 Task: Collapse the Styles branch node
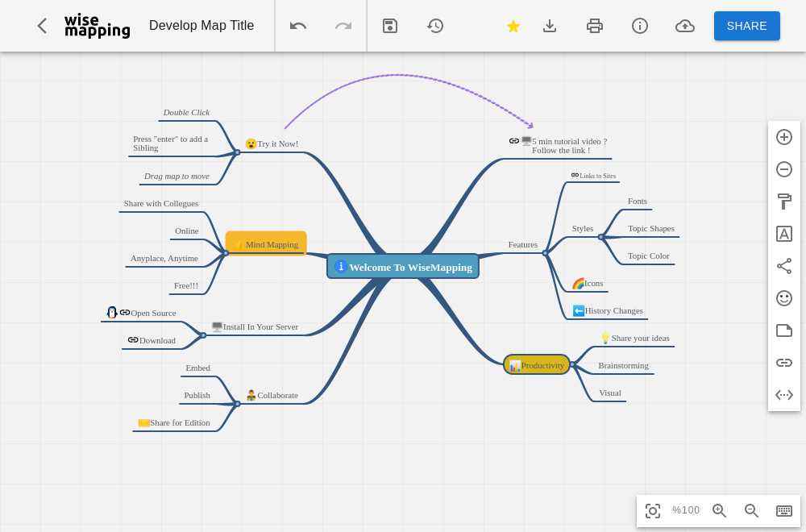point(600,237)
